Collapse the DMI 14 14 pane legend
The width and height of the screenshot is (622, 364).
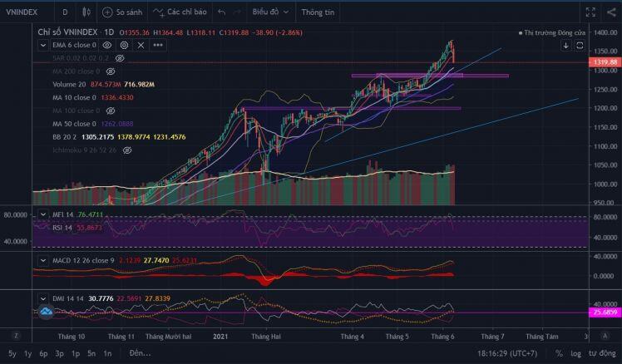tap(43, 298)
